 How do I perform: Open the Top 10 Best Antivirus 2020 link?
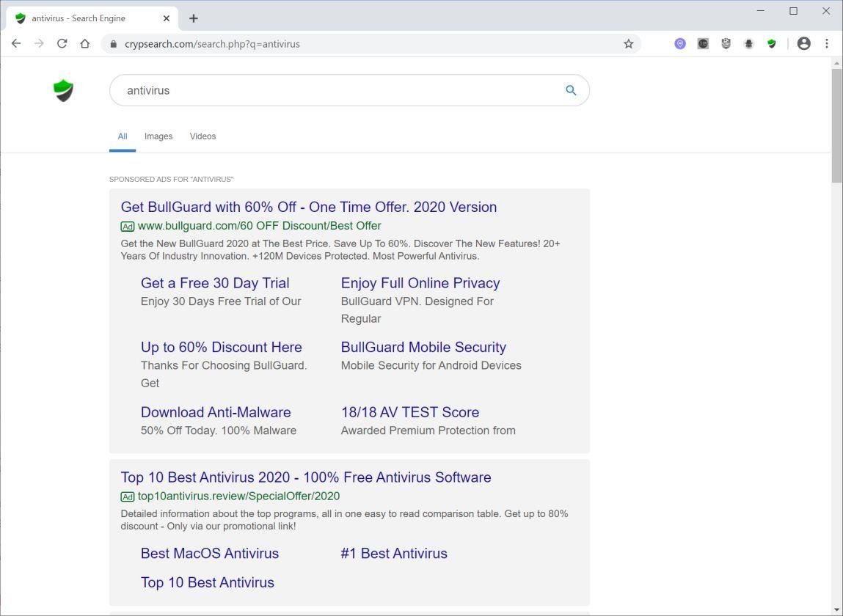[x=306, y=477]
